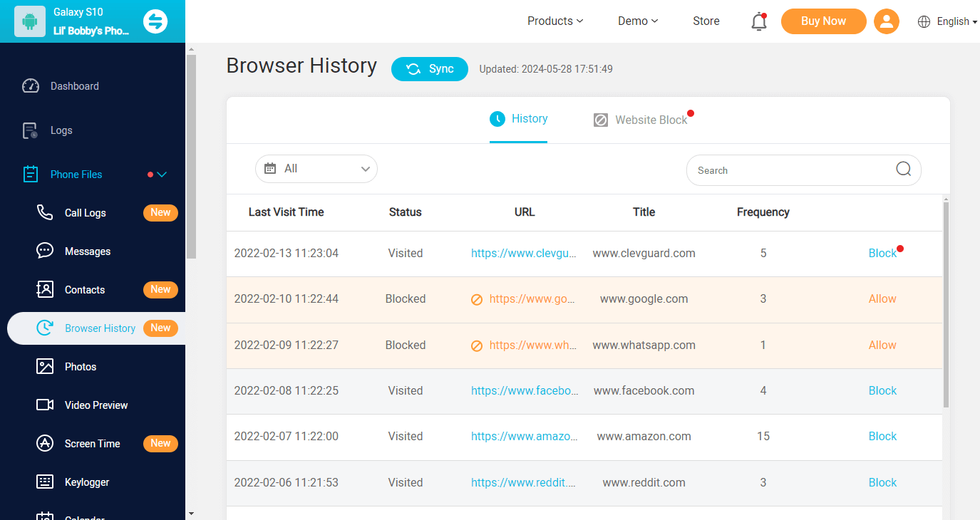
Task: Open the user account avatar
Action: (886, 21)
